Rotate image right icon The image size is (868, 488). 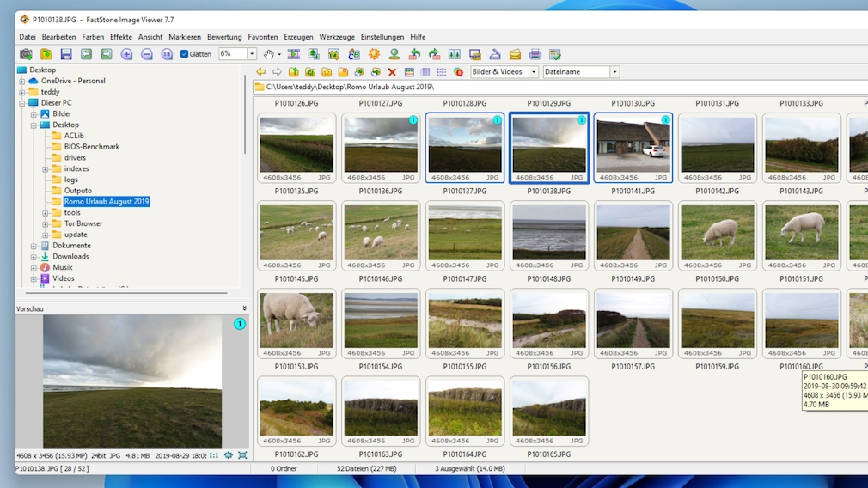coord(435,54)
